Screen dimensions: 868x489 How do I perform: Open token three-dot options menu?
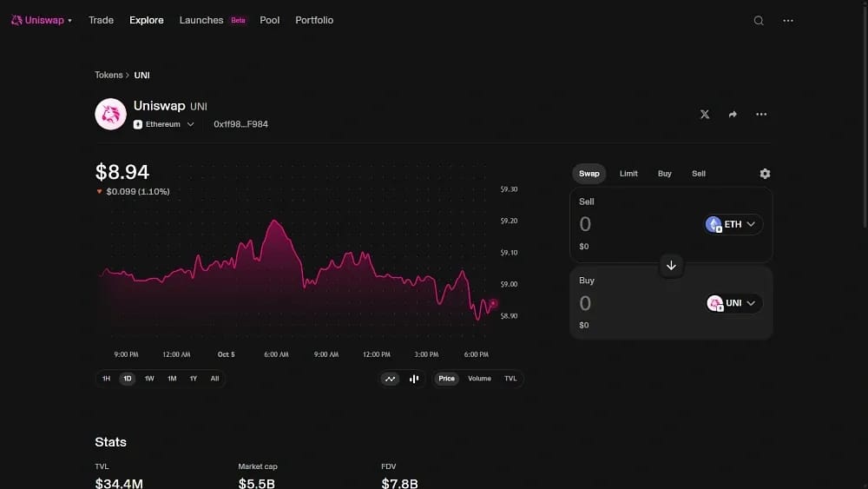(x=761, y=114)
